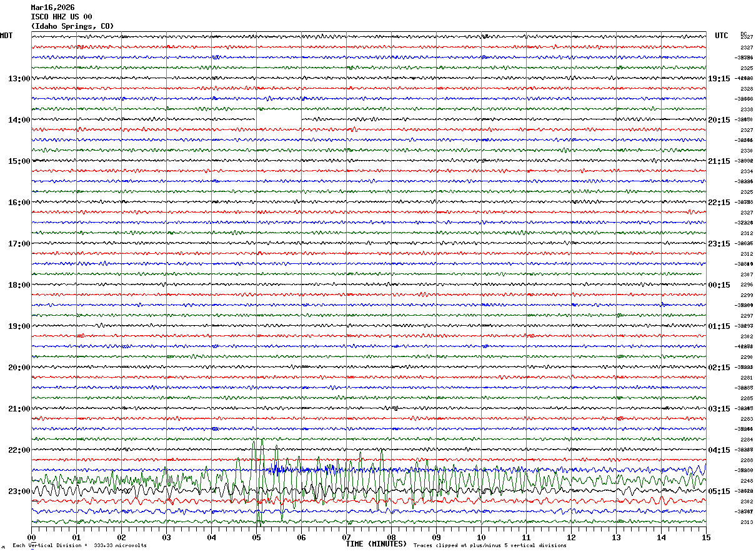Select minute tick 05 on the time axis

[257, 537]
